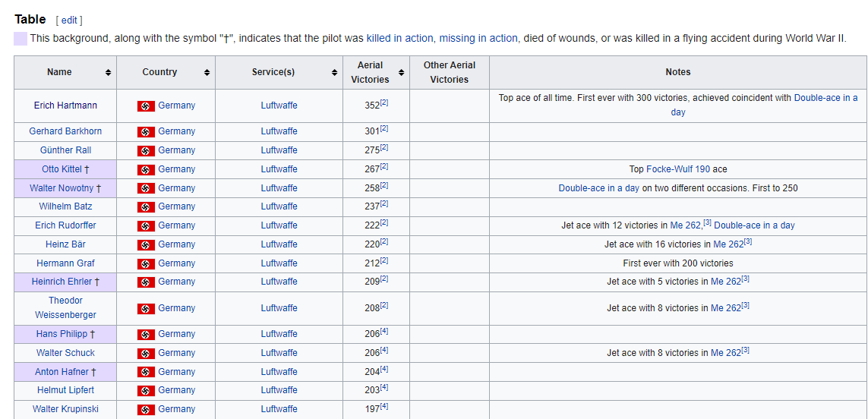868x419 pixels.
Task: Click the flag icon in Erich Hartmann's row
Action: [146, 106]
